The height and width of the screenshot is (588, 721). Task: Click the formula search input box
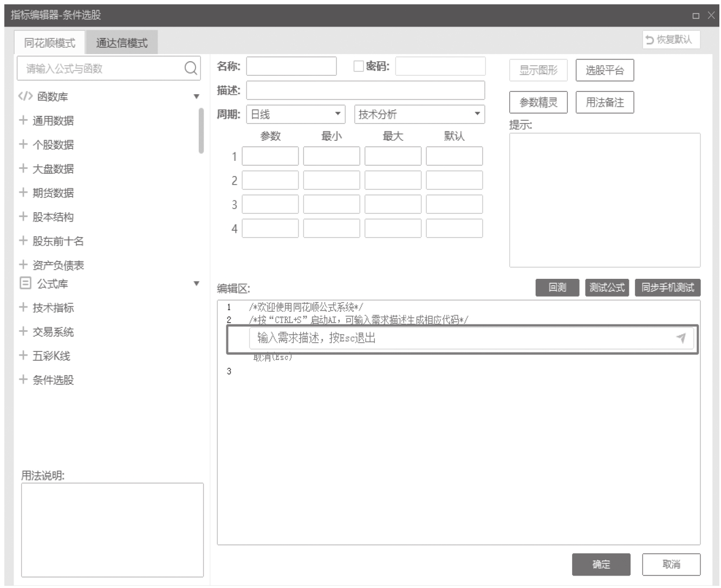coord(109,68)
